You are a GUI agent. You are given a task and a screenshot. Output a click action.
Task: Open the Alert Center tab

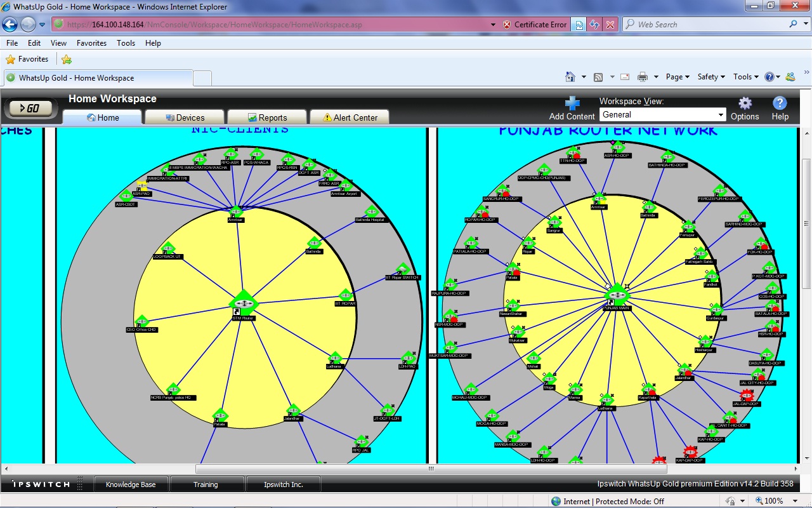349,117
